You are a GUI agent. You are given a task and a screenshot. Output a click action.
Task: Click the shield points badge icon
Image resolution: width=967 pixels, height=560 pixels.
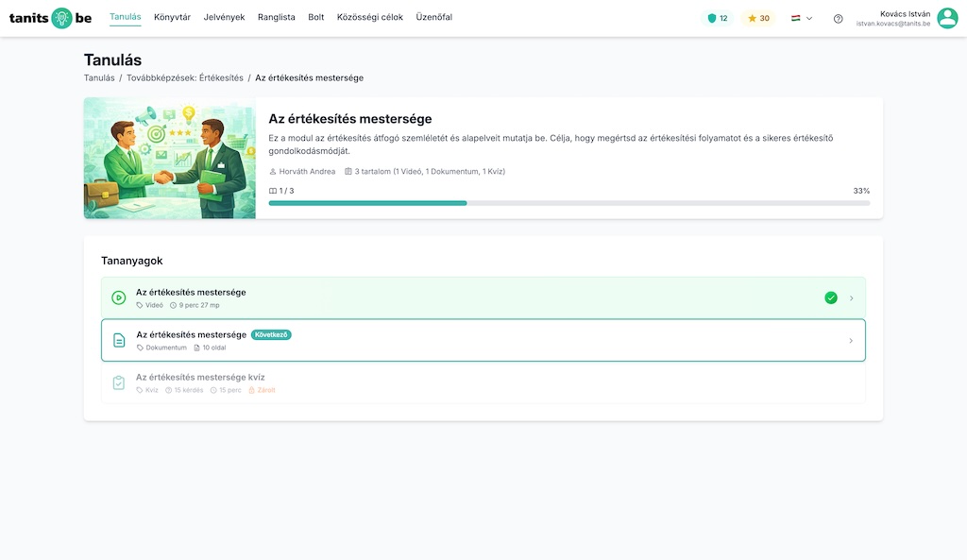point(712,18)
